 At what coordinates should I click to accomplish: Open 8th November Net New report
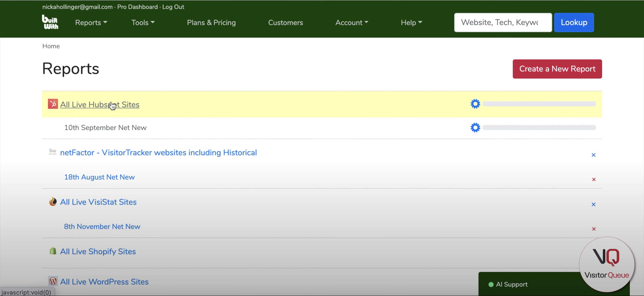click(102, 226)
